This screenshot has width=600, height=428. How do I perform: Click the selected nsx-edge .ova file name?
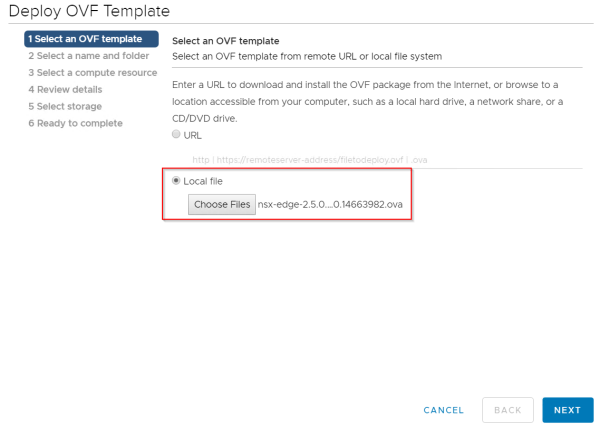(x=330, y=205)
